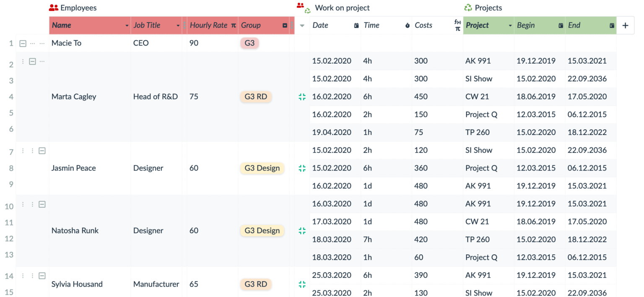This screenshot has height=297, width=644.
Task: Click the pink G3 tag in Macie To's row
Action: pos(249,43)
